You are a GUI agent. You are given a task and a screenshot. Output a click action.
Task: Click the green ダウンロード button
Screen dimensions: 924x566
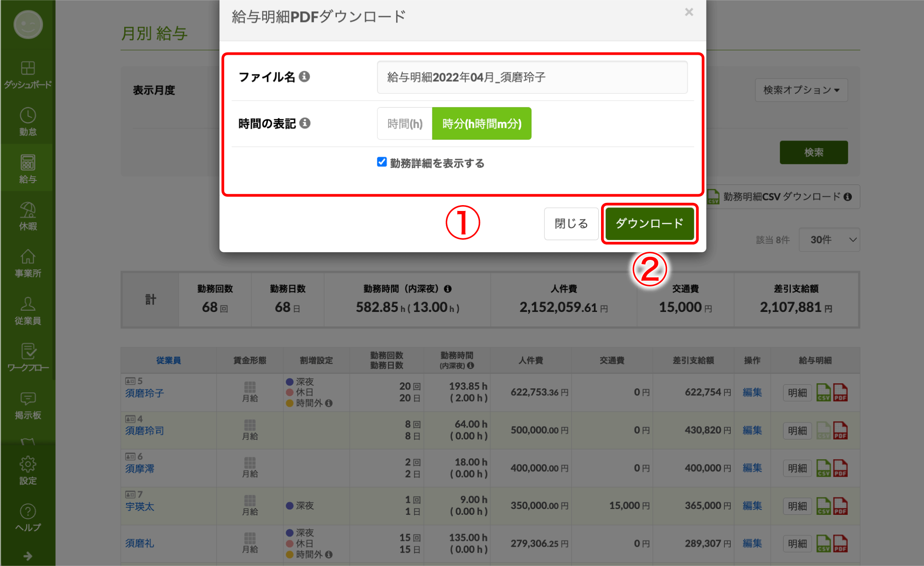(649, 224)
